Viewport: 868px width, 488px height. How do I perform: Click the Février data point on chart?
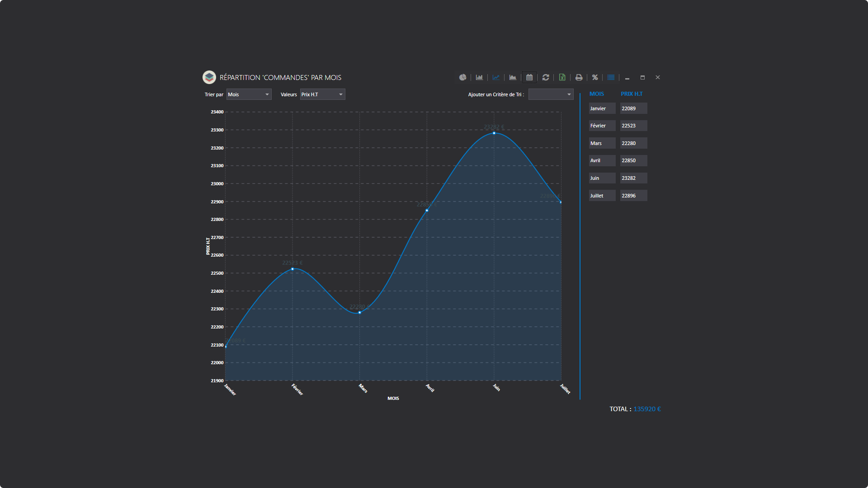click(292, 269)
